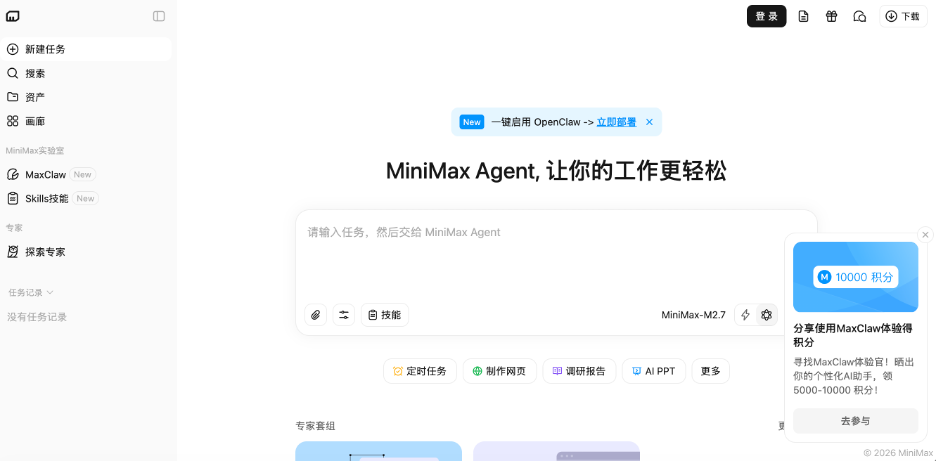Screen dimensions: 936x462
Task: Open the document icon in the header
Action: [803, 16]
